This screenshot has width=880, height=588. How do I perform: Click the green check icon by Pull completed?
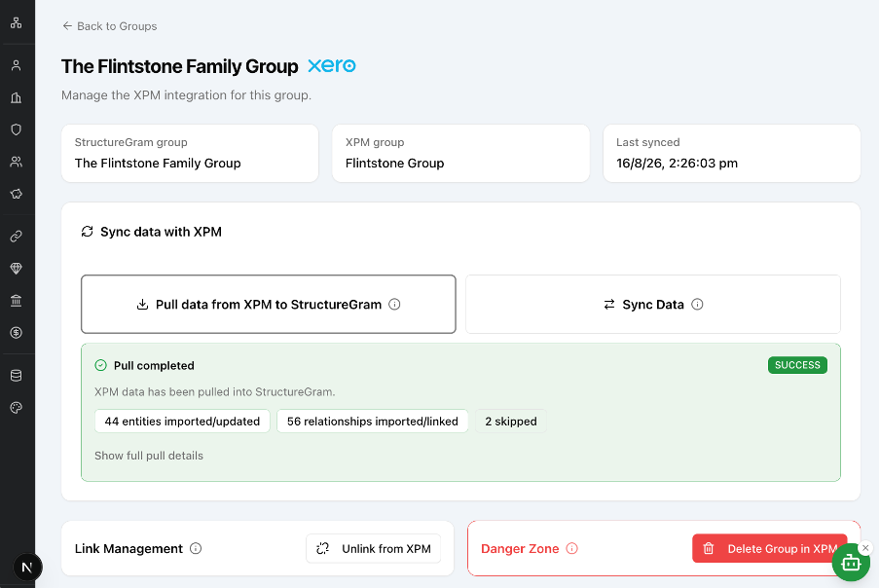100,365
